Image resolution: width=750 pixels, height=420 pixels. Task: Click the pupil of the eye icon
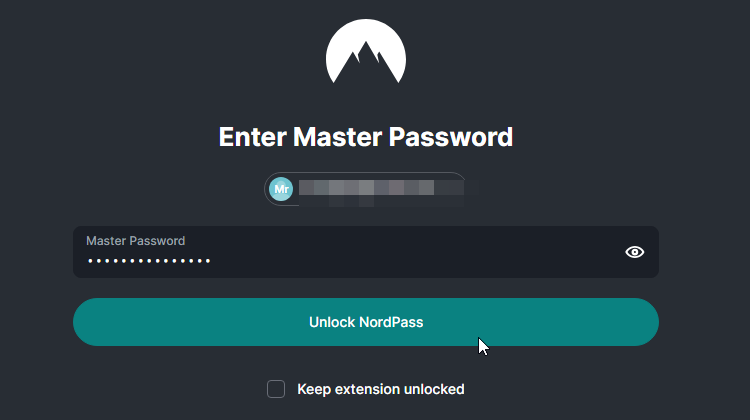(x=635, y=252)
